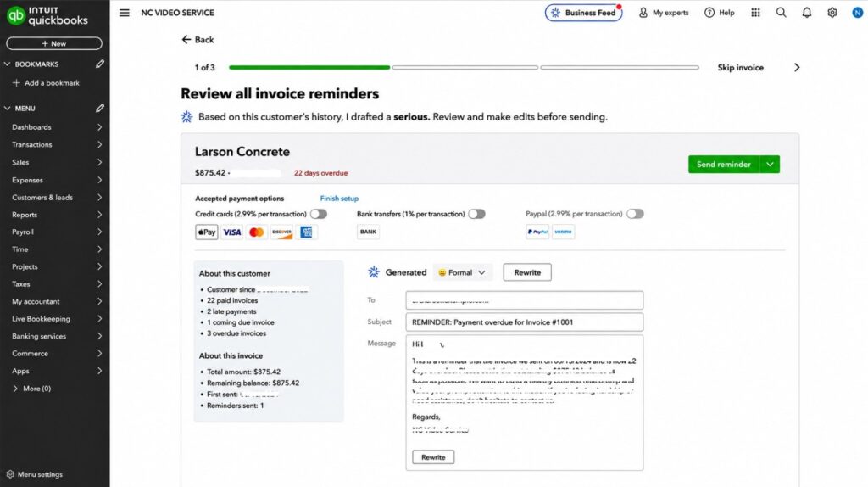The width and height of the screenshot is (868, 487).
Task: Click Rewrite next to Formal tone
Action: click(x=527, y=272)
